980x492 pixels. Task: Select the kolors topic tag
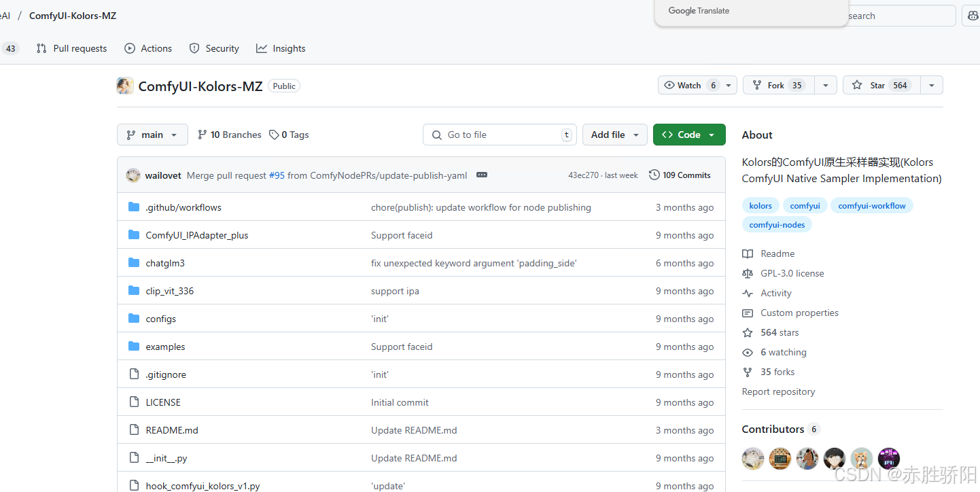tap(760, 206)
